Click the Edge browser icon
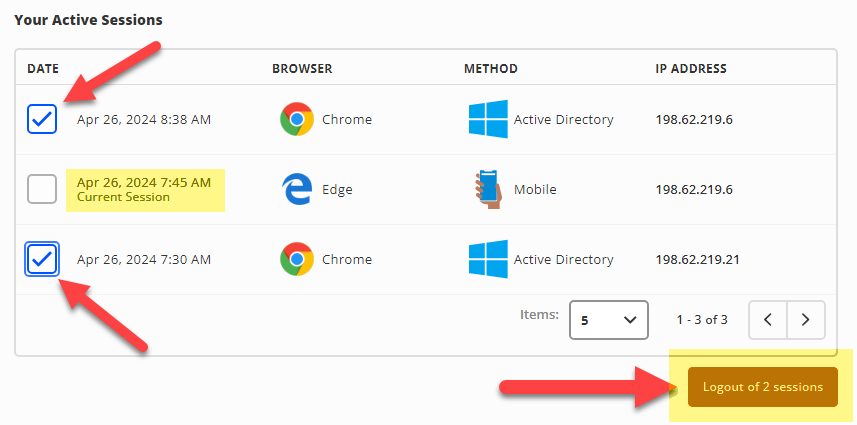Viewport: 857px width, 425px height. (296, 189)
